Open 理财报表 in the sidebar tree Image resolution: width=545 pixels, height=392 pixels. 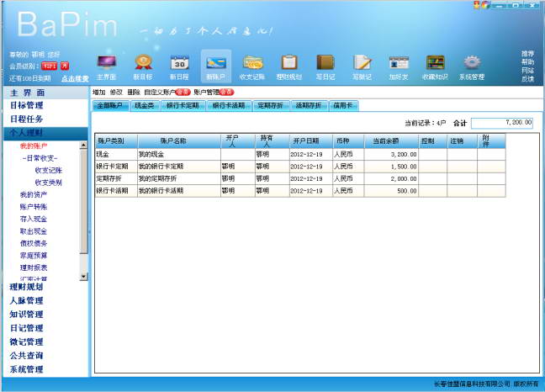pyautogui.click(x=34, y=268)
